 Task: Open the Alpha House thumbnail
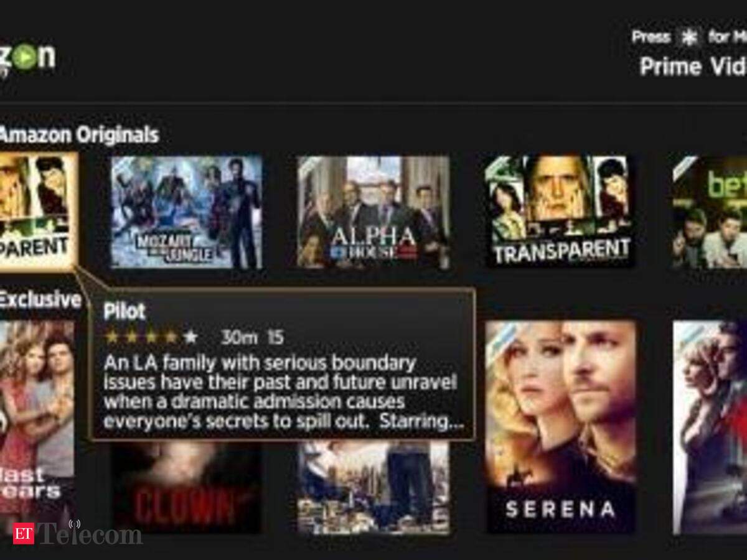373,212
